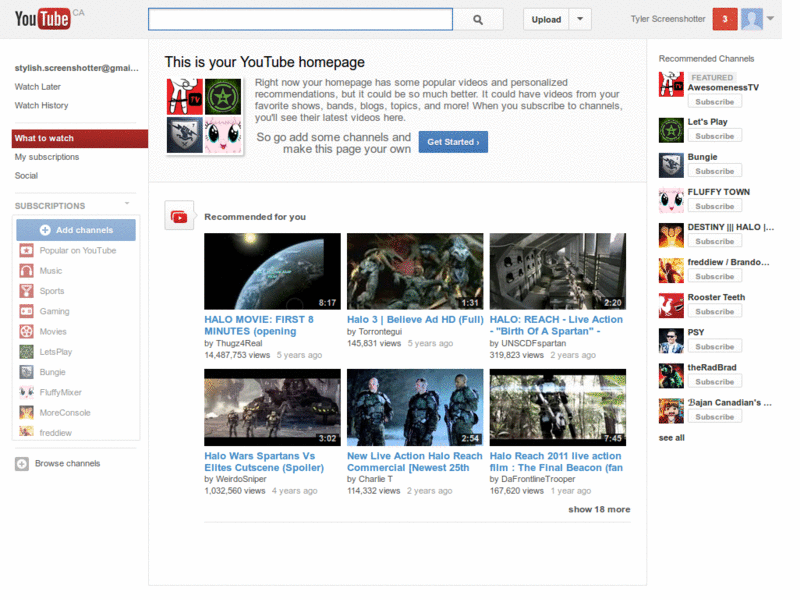The height and width of the screenshot is (600, 800).
Task: Open the Upload dropdown arrow
Action: pos(580,19)
